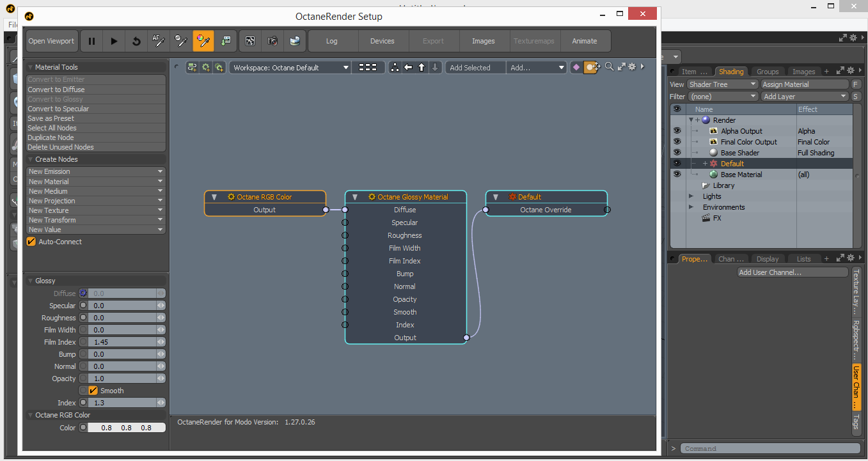Viewport: 868px width, 461px height.
Task: Click the icon right of the camera icon
Action: [294, 41]
